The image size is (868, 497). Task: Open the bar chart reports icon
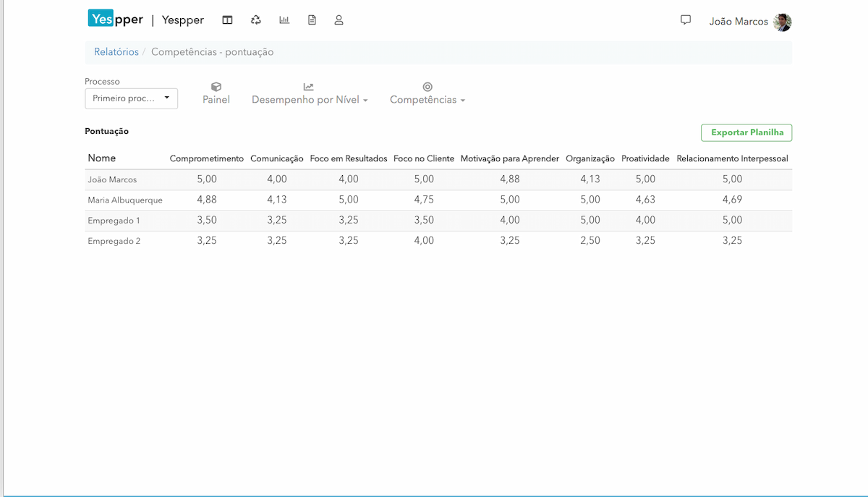pos(284,20)
